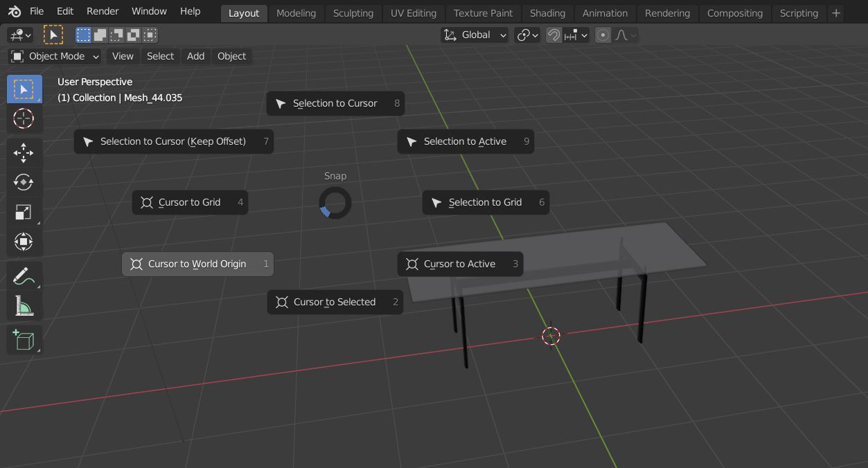Expand the Global transform orientation dropdown
This screenshot has height=468, width=868.
pos(475,35)
